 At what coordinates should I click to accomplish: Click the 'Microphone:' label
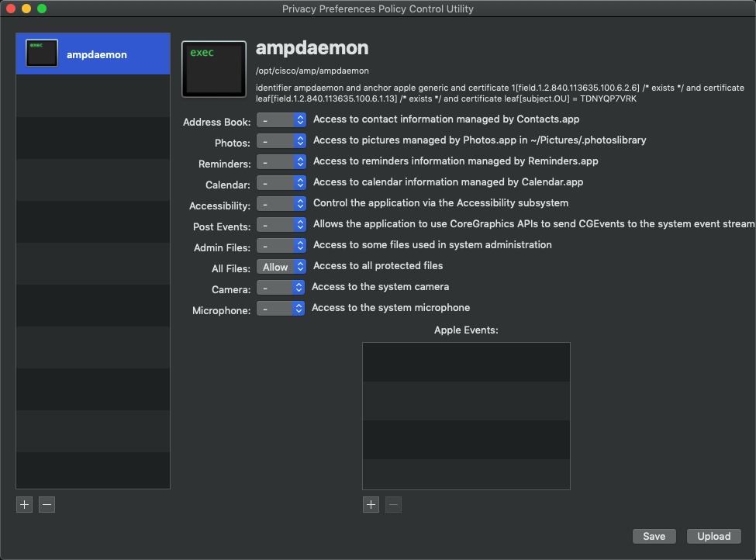[x=221, y=310]
